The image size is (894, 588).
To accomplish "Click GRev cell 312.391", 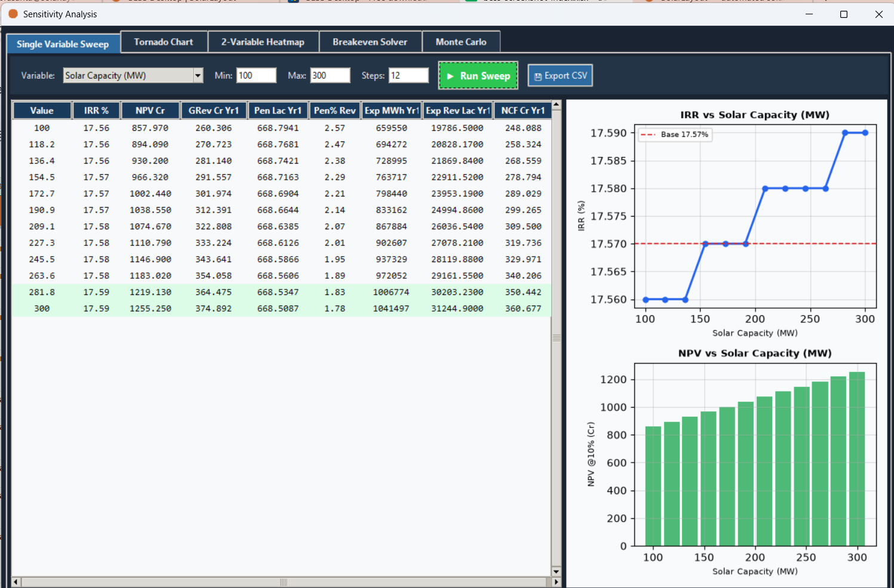I will tap(213, 210).
